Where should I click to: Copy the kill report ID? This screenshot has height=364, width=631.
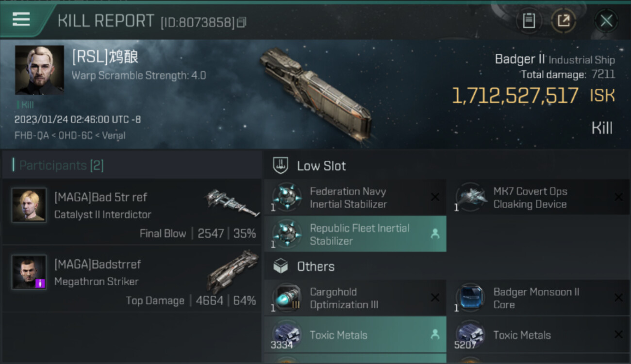tap(242, 22)
